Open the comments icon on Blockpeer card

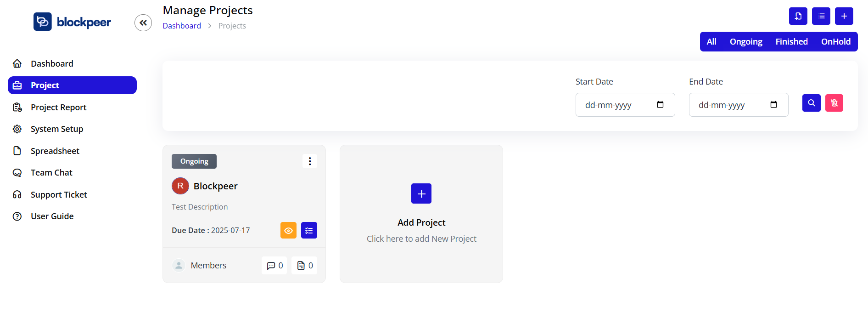pyautogui.click(x=274, y=265)
